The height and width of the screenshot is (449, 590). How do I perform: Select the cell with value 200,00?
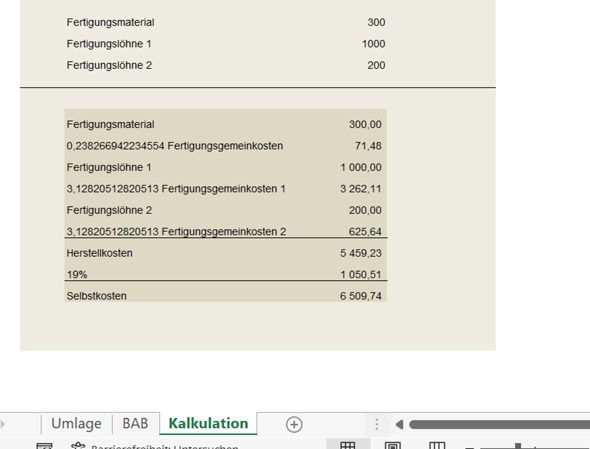(x=365, y=210)
